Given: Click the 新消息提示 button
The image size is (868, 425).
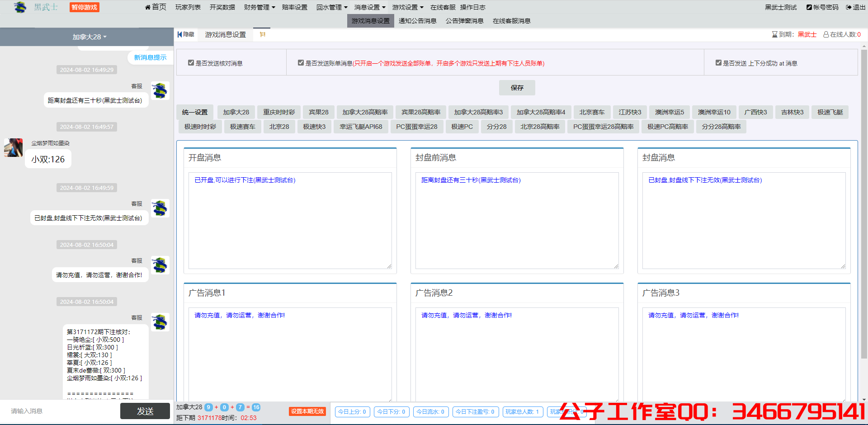Looking at the screenshot, I should 150,57.
